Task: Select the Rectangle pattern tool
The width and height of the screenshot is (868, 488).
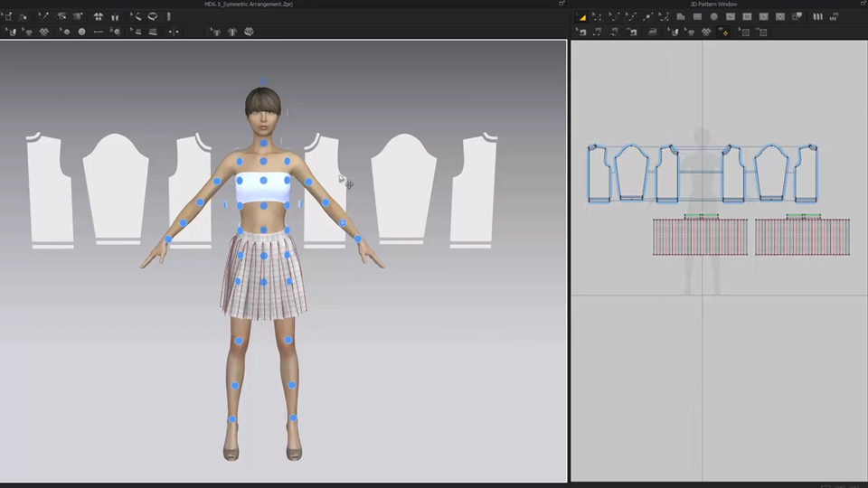Action: pyautogui.click(x=697, y=17)
